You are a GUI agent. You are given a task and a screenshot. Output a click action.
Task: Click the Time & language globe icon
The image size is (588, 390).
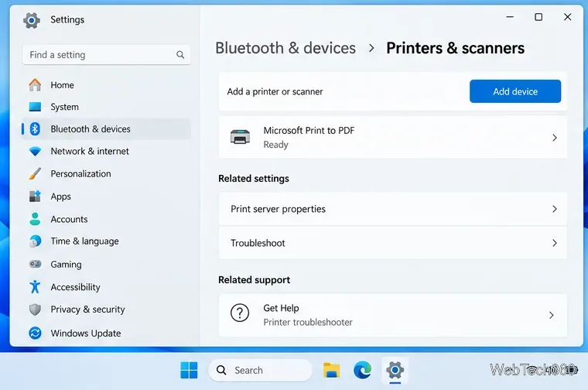click(35, 241)
